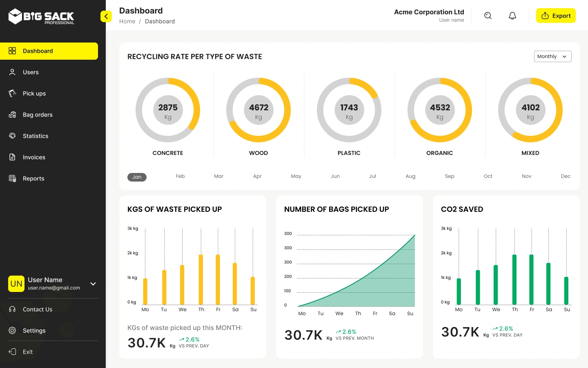Select the Mar month tab
This screenshot has height=368, width=588.
219,176
